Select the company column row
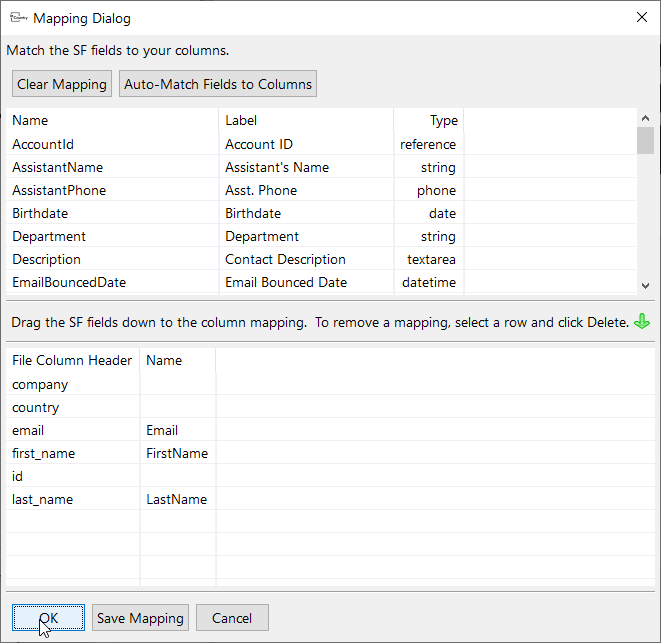The image size is (661, 643). pos(40,384)
